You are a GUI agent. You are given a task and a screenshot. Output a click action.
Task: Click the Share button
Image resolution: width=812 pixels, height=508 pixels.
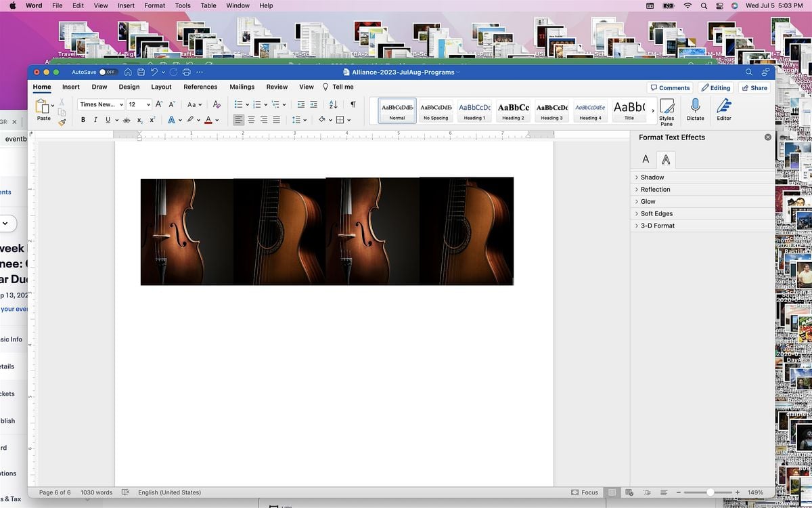754,87
